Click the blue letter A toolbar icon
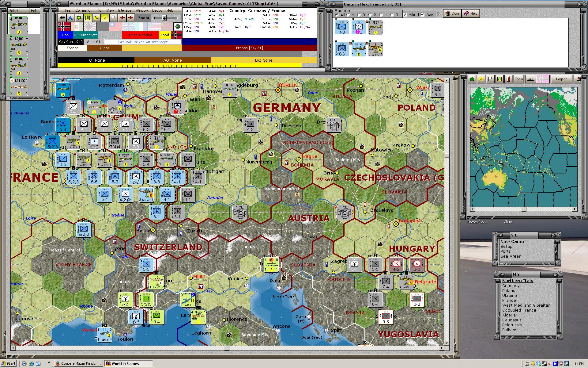Viewport: 588px width, 368px height. 70,18
